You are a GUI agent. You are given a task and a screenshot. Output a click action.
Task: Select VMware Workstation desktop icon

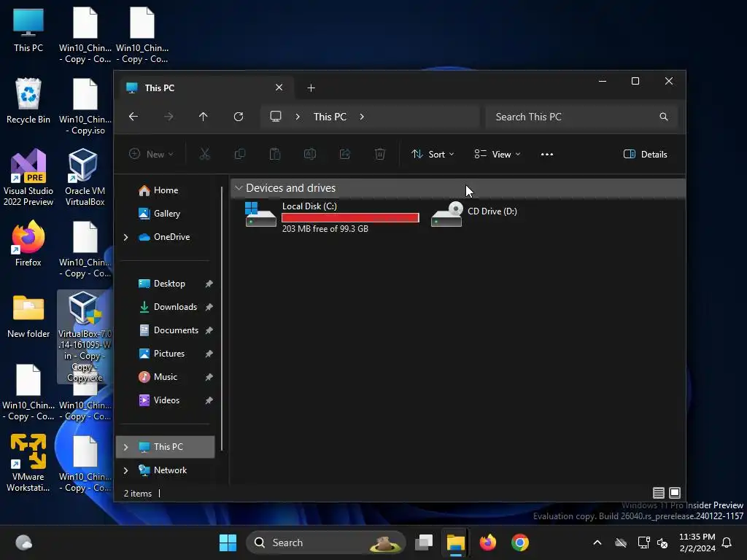point(28,463)
